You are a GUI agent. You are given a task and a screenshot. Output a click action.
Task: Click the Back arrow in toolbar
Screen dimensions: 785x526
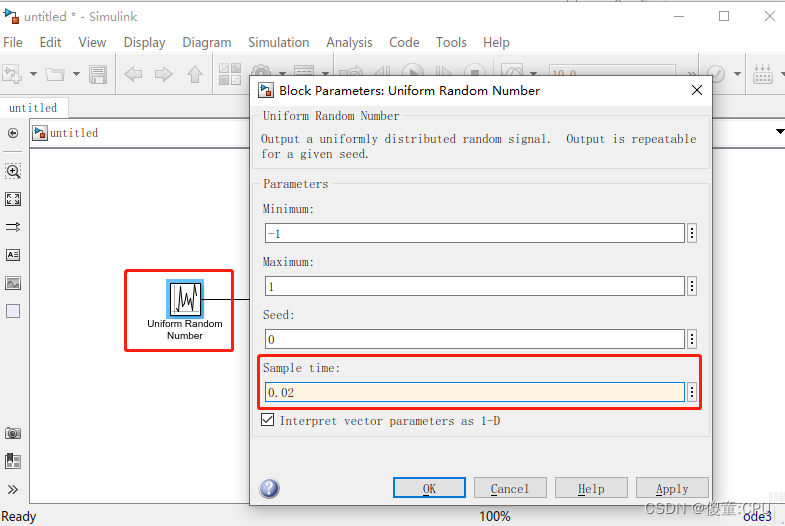pyautogui.click(x=133, y=74)
